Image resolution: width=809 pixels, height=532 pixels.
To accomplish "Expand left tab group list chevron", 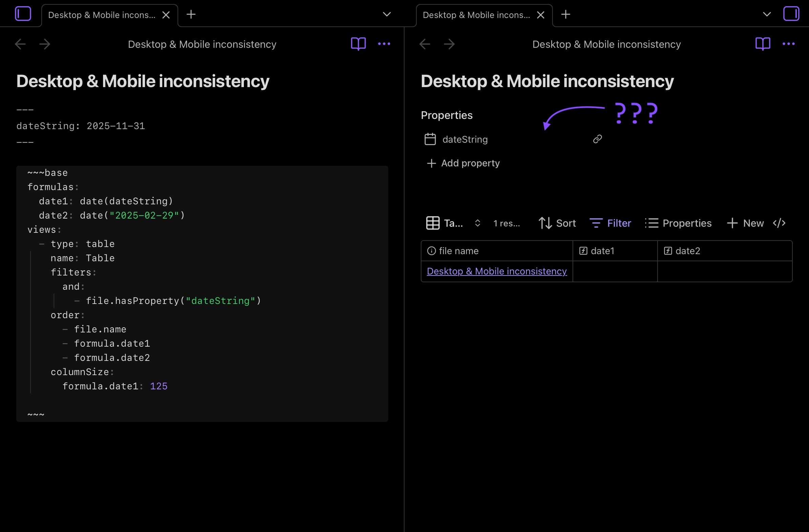I will tap(387, 14).
